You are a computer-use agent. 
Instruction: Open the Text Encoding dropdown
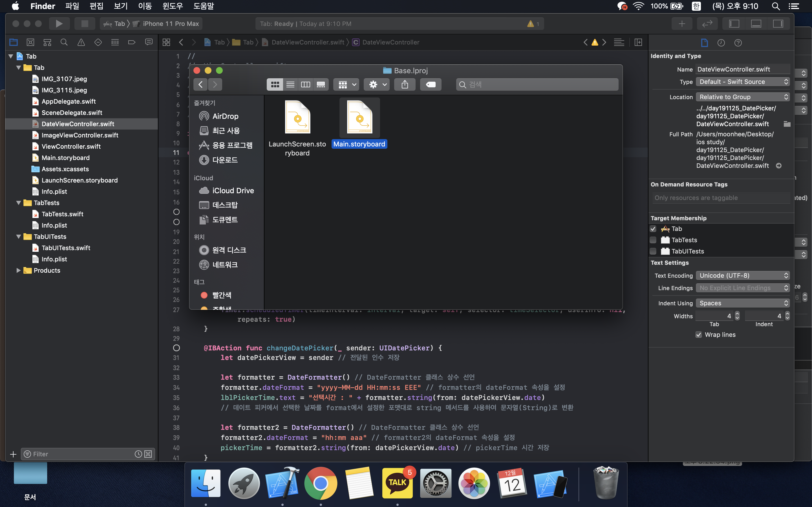pyautogui.click(x=742, y=276)
